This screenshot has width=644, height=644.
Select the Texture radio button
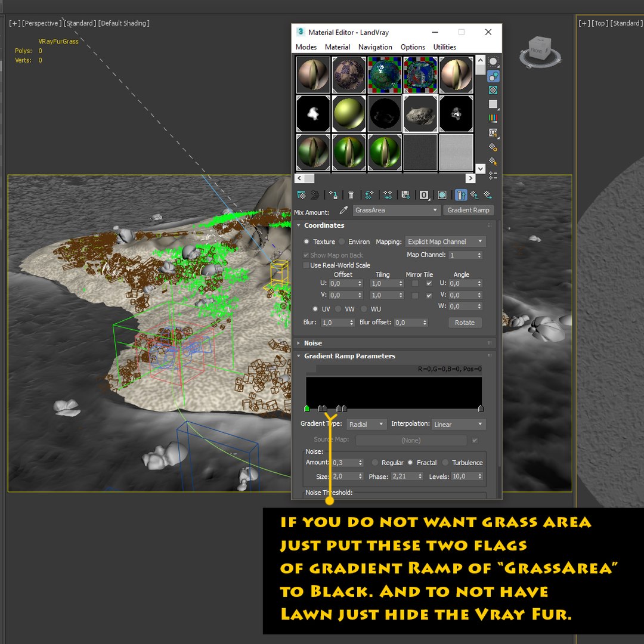point(306,241)
